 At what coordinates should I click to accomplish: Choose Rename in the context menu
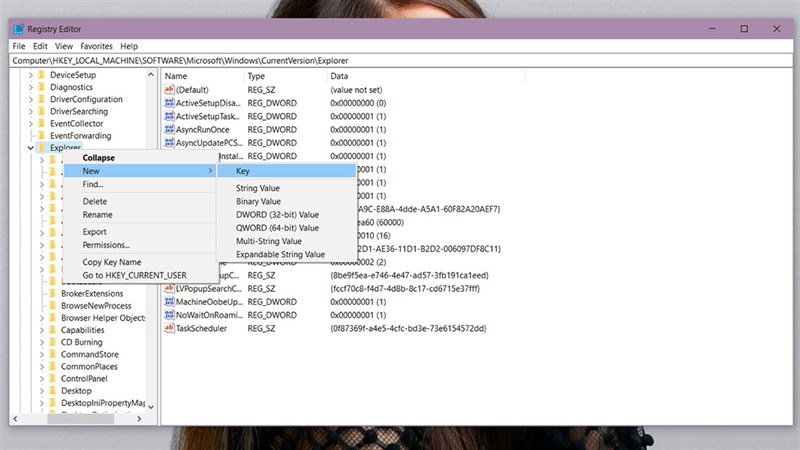(141, 215)
